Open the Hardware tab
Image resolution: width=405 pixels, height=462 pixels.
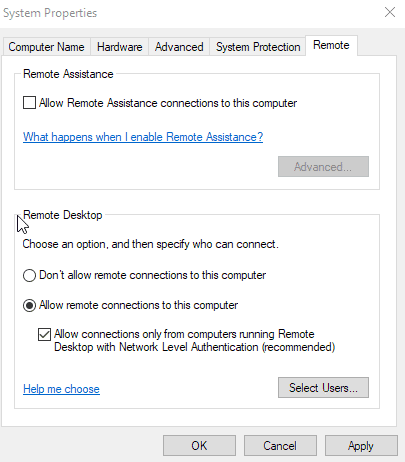[119, 47]
